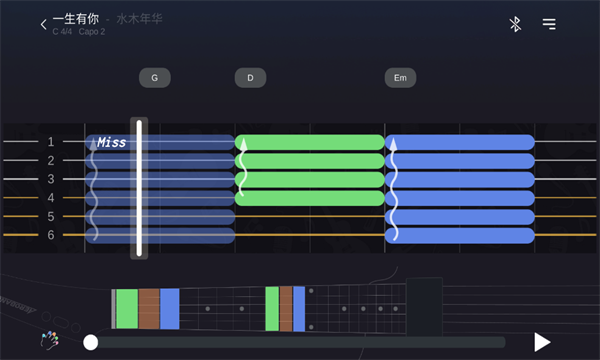This screenshot has height=360, width=600.
Task: Click the white playhead cursor bar
Action: (139, 188)
